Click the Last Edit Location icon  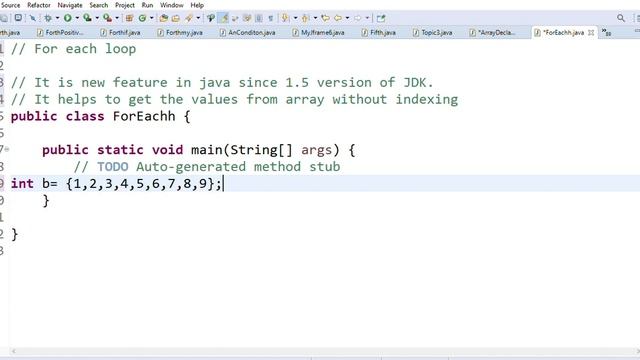click(x=325, y=18)
